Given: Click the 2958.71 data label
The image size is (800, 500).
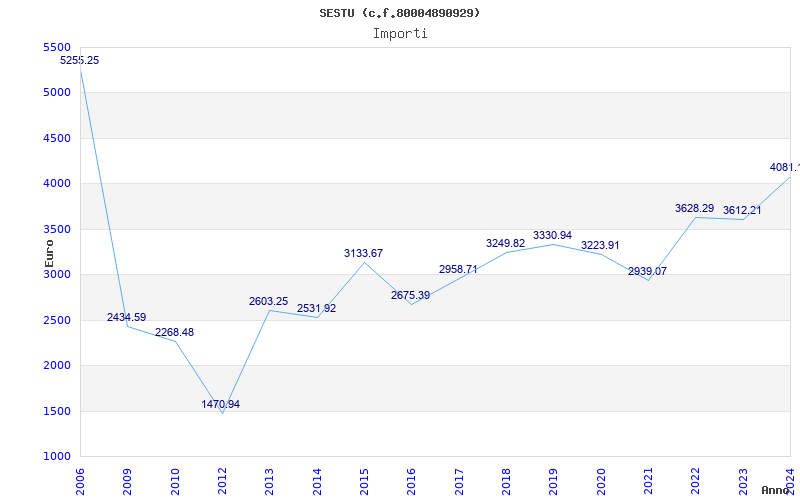Looking at the screenshot, I should pos(458,269).
